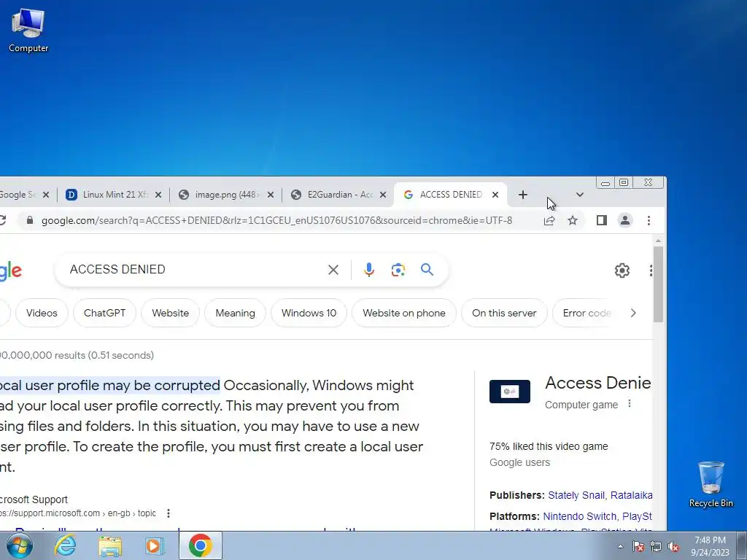The width and height of the screenshot is (747, 560).
Task: Open Stately Snail publisher link
Action: (576, 495)
